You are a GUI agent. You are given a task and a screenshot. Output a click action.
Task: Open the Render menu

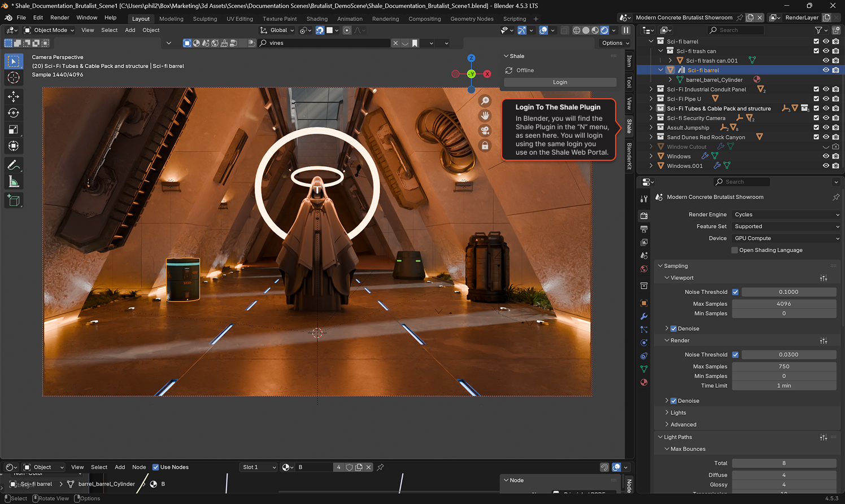pyautogui.click(x=60, y=17)
